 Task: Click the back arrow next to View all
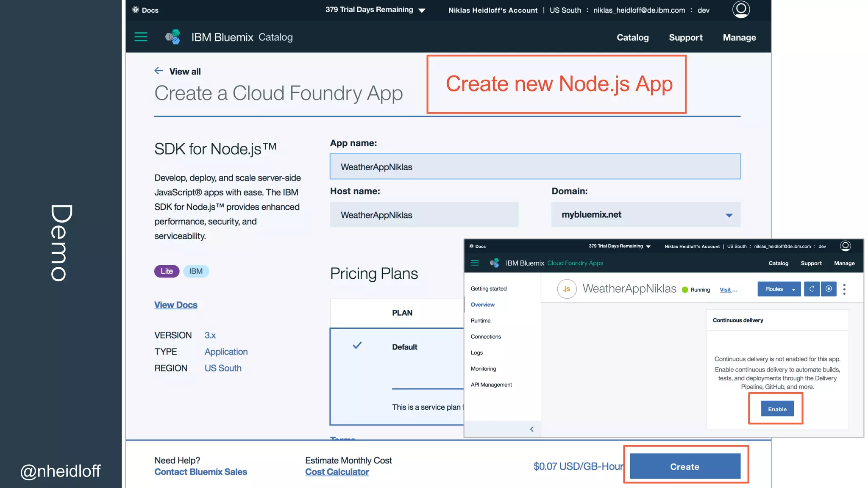tap(159, 71)
